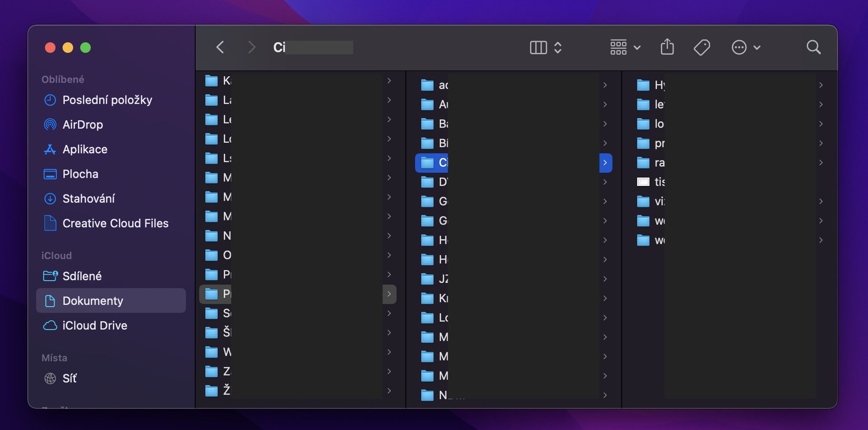Select the file starting with tis
868x430 pixels.
pyautogui.click(x=730, y=182)
